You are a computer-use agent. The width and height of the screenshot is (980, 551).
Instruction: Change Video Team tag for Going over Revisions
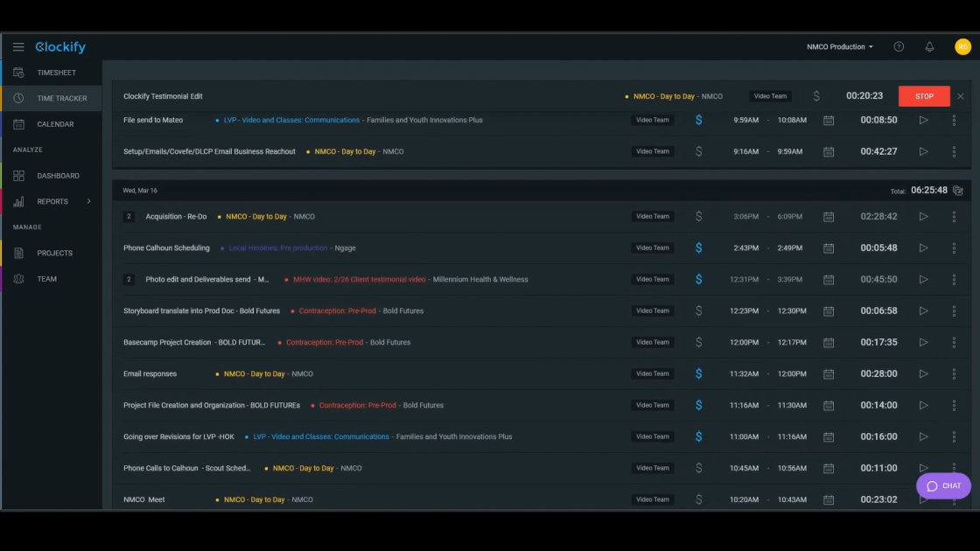point(653,436)
